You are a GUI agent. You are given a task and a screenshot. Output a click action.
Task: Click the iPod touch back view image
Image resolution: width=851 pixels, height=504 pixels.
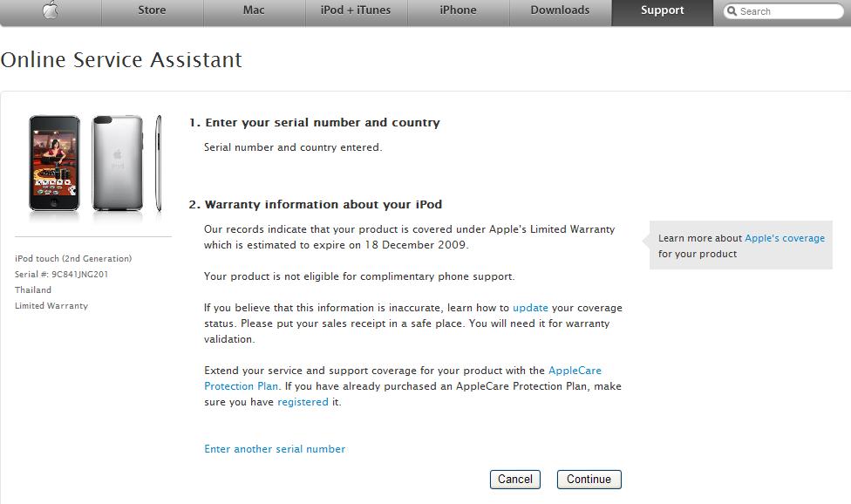[x=118, y=163]
